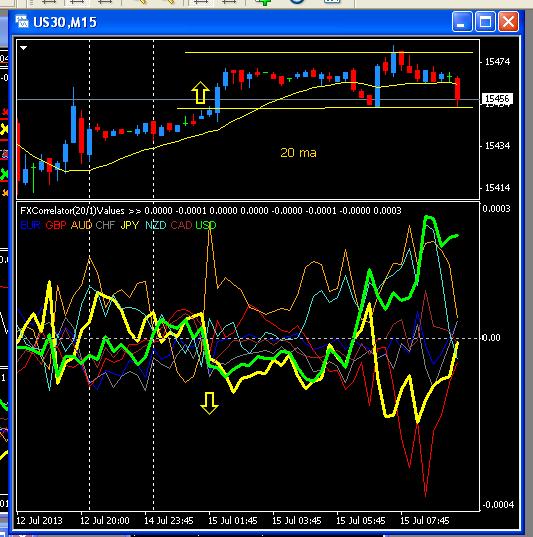The width and height of the screenshot is (533, 537).
Task: Click the CHF legend label
Action: (x=106, y=225)
